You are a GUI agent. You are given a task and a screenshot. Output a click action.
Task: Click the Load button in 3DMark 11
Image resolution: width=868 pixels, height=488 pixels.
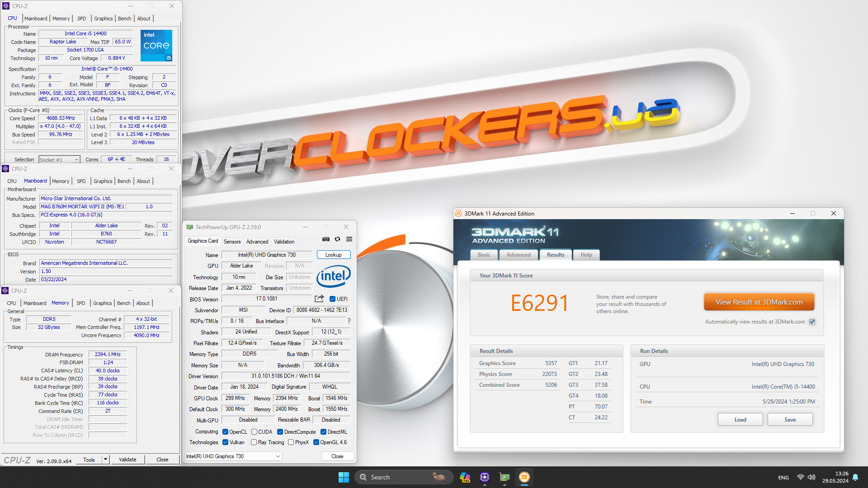(x=741, y=419)
